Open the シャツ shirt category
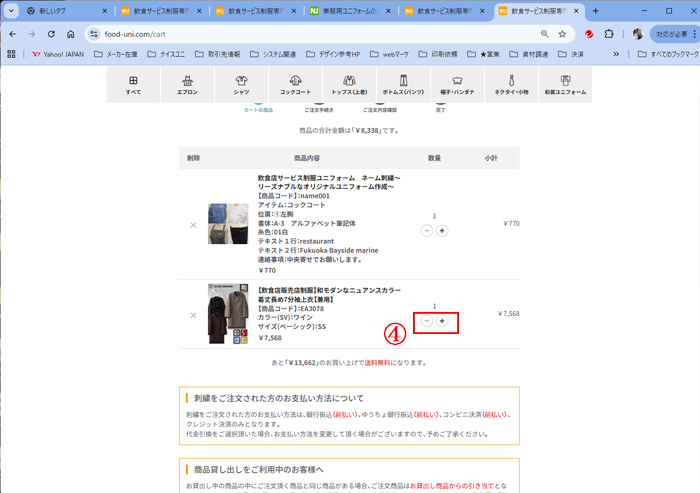The width and height of the screenshot is (700, 493). click(x=242, y=85)
